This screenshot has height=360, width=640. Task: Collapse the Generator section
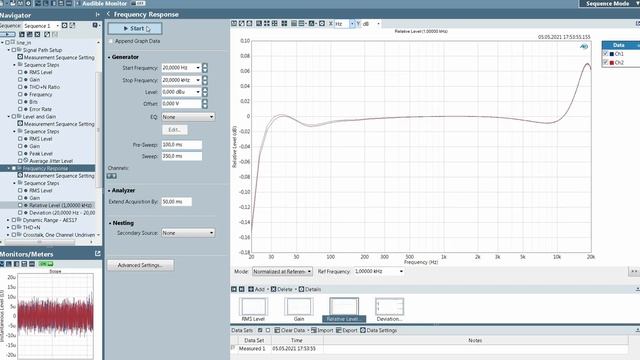coord(109,58)
